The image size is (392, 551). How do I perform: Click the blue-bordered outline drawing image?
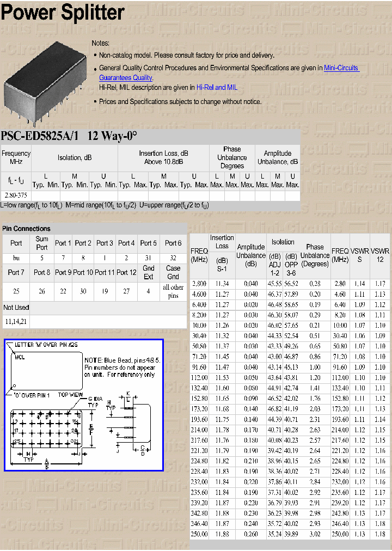coord(84,405)
